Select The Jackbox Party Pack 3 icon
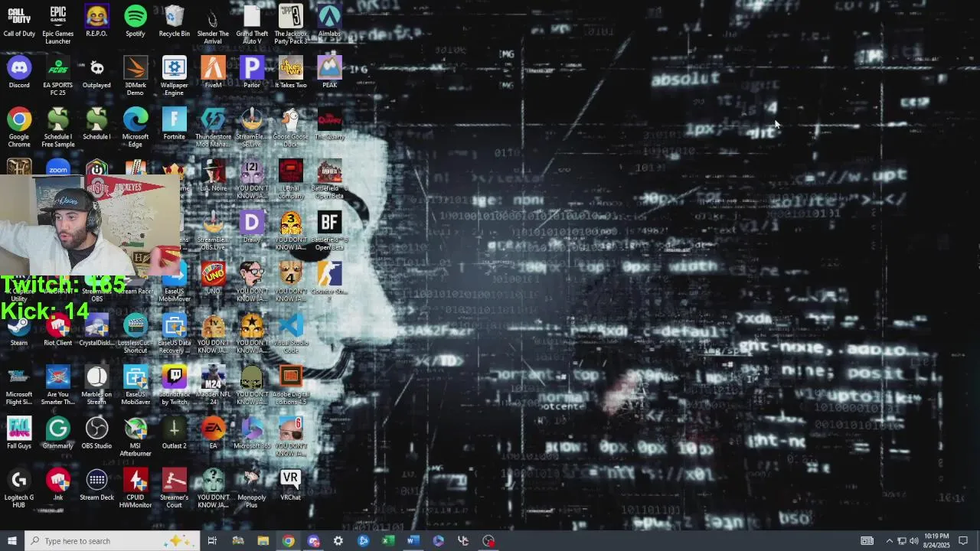 pyautogui.click(x=291, y=24)
